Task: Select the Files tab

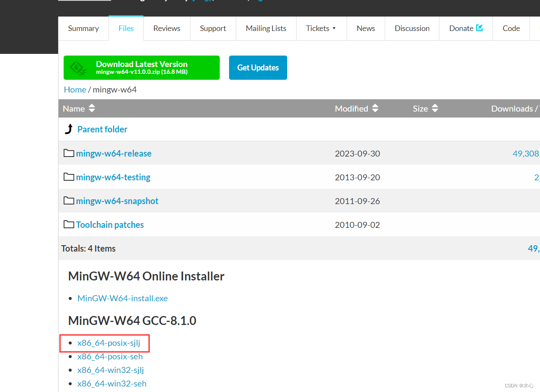Action: click(126, 28)
